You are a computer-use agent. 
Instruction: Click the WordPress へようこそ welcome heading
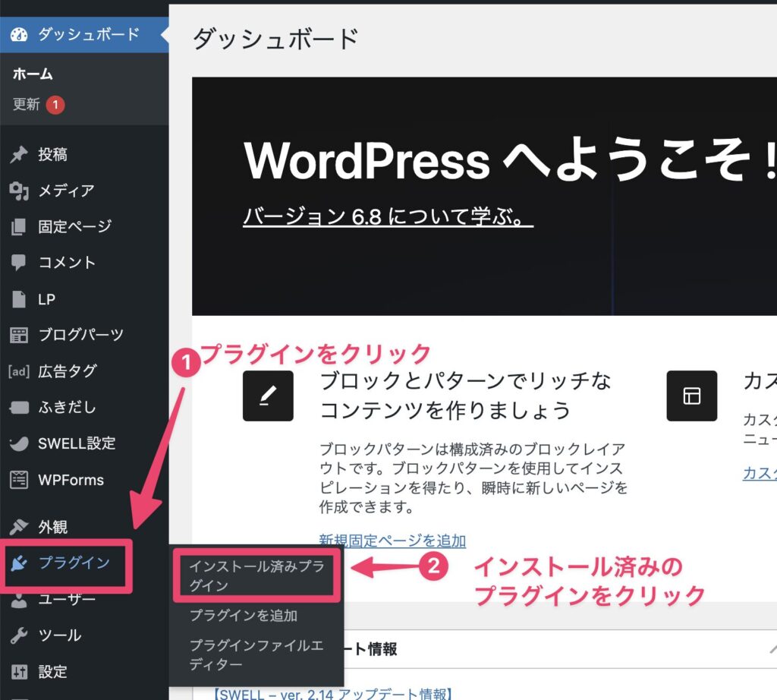(511, 160)
